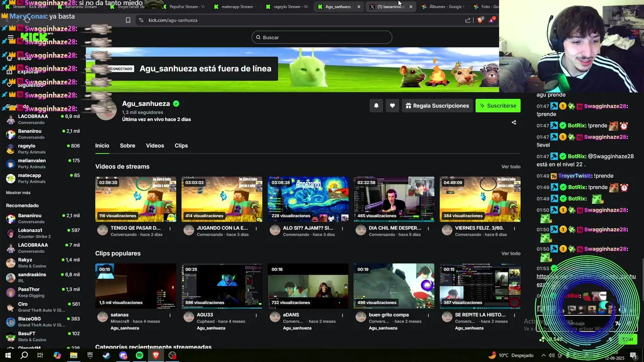Image resolution: width=644 pixels, height=362 pixels.
Task: Open options menu for buen grito compa clip
Action: 428,315
